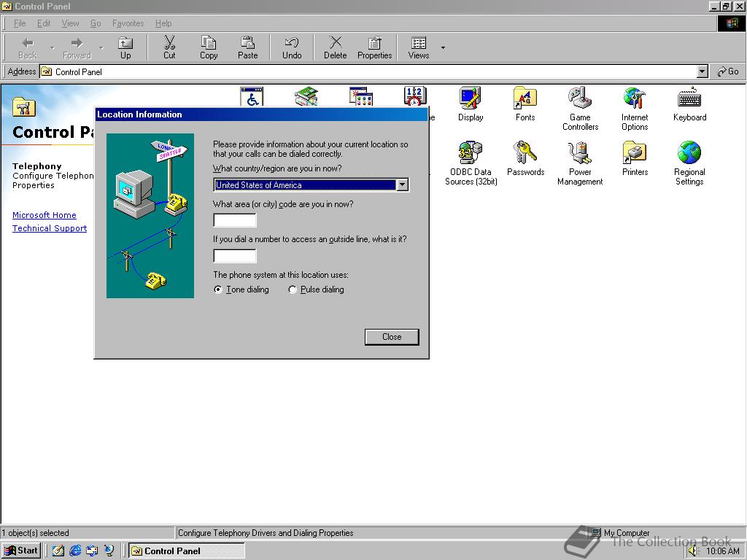Click the Delete toolbar button

[x=336, y=47]
